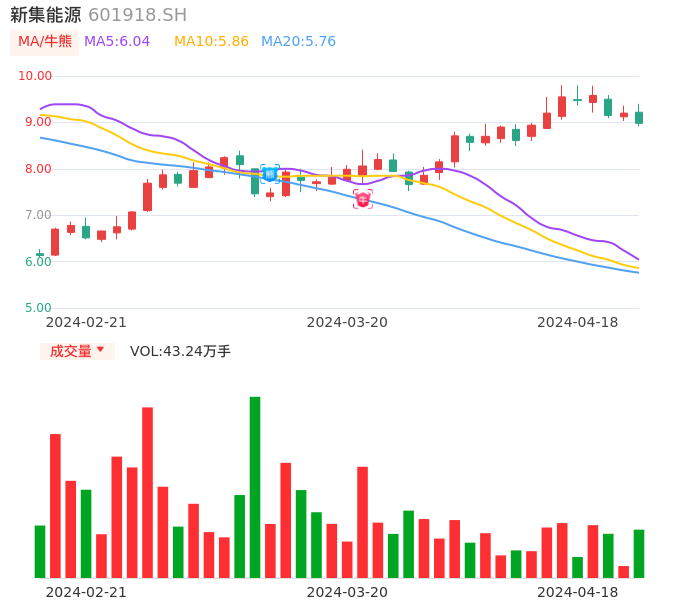Click the 5.00 price axis label

click(x=39, y=308)
